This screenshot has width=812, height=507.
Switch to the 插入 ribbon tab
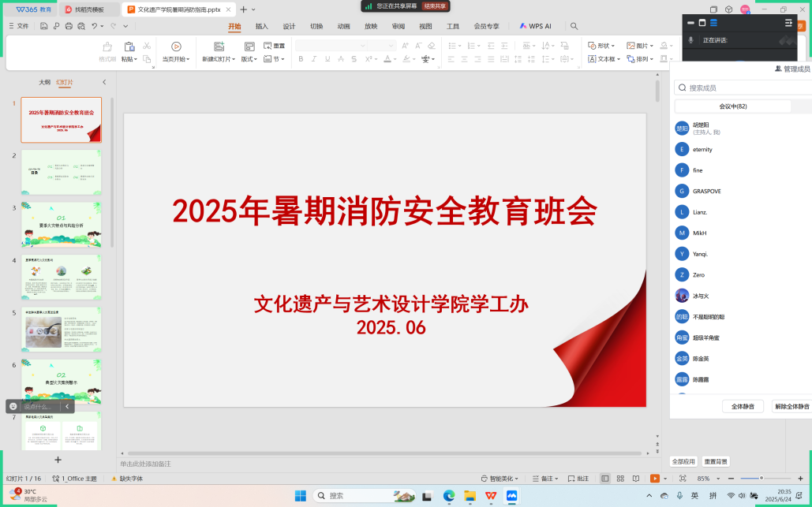(x=262, y=26)
